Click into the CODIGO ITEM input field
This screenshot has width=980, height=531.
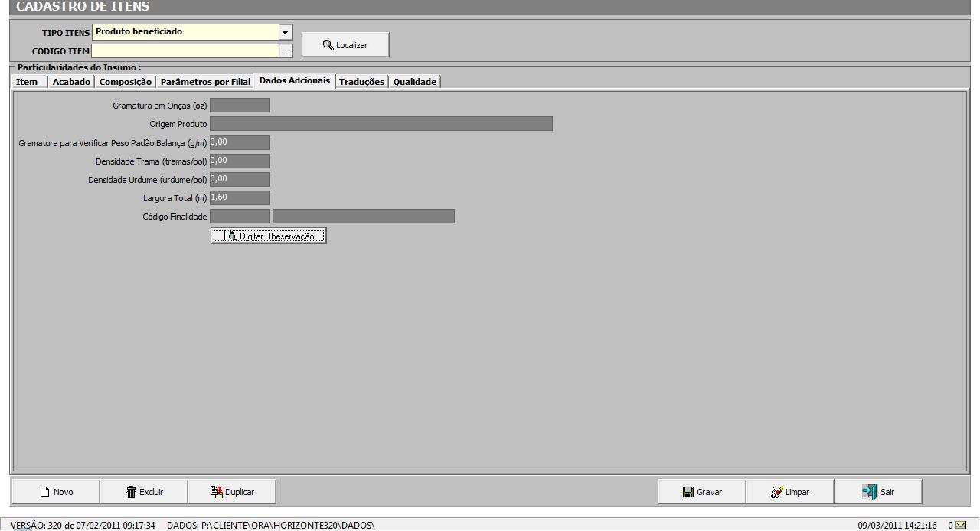click(x=185, y=51)
